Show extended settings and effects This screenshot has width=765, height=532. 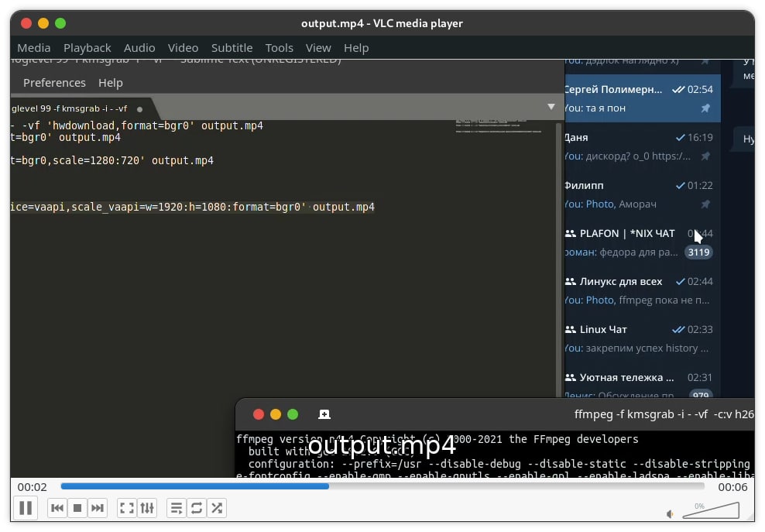[x=147, y=508]
